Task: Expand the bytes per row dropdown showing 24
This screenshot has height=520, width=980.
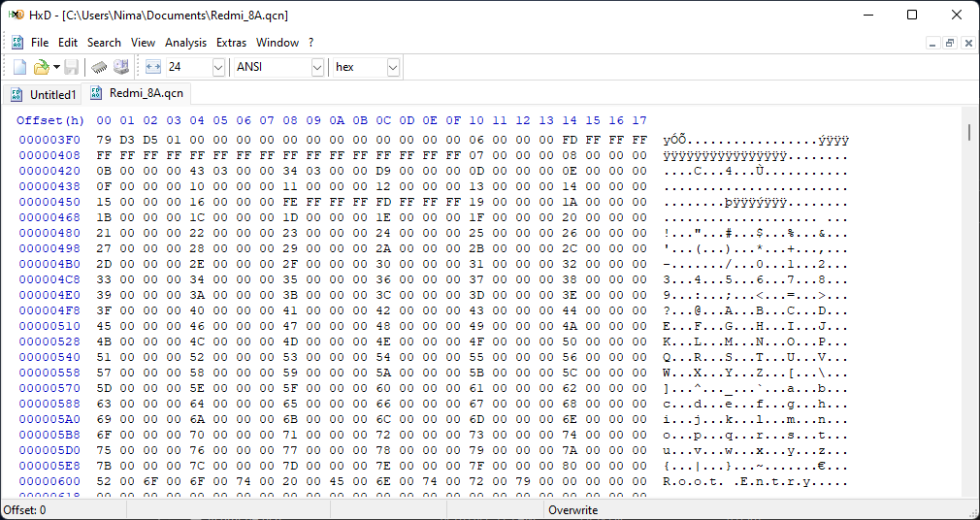Action: [217, 67]
